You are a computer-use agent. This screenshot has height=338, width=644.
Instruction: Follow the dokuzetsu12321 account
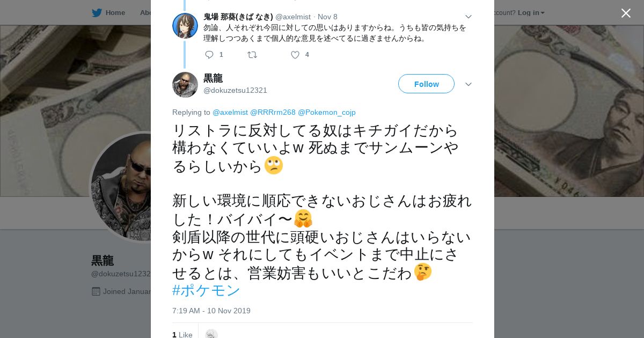[426, 84]
